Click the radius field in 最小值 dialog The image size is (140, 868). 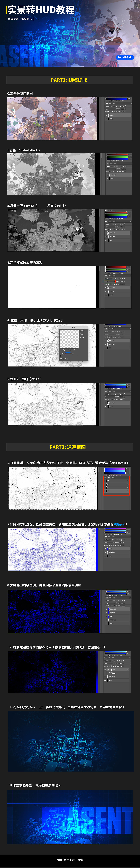[x=68, y=353]
